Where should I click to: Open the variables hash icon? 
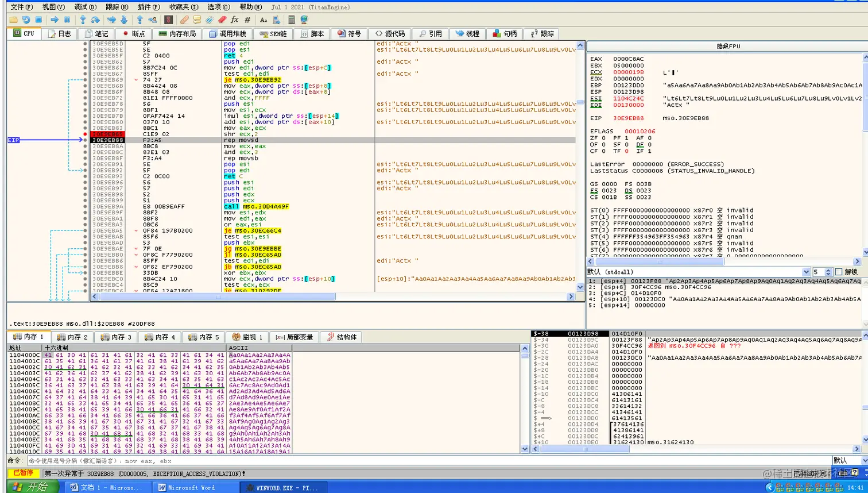coord(247,20)
